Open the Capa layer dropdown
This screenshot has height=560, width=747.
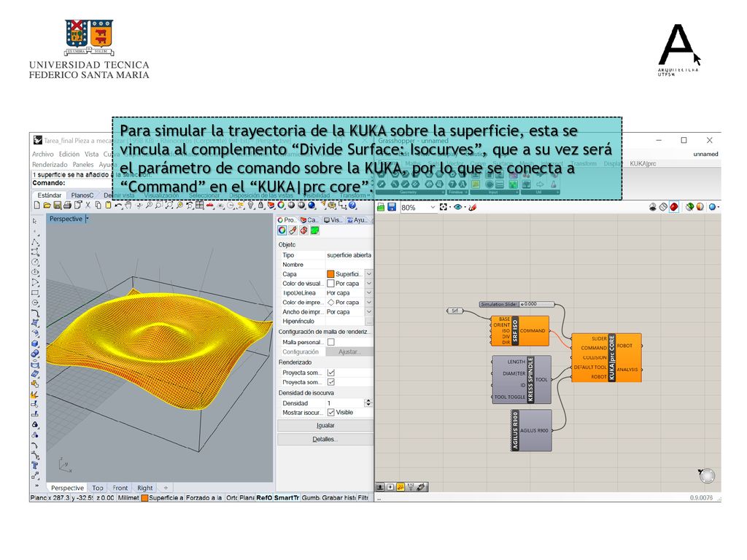point(368,274)
